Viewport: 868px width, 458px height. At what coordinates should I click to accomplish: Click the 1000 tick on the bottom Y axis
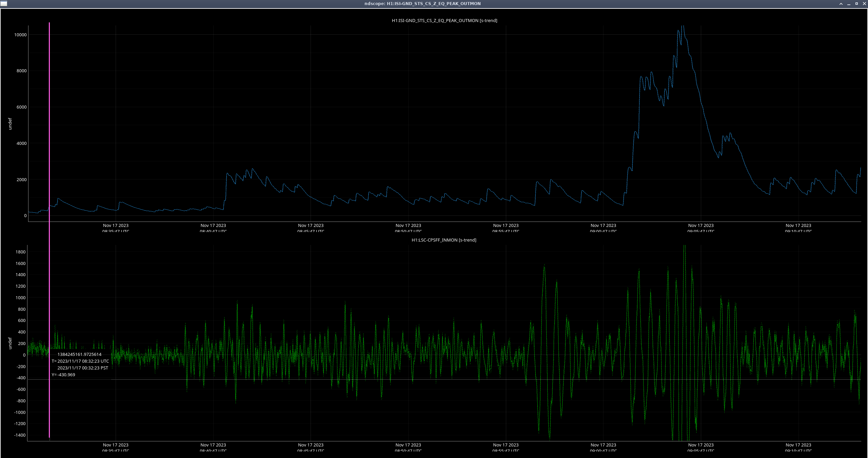click(x=21, y=298)
